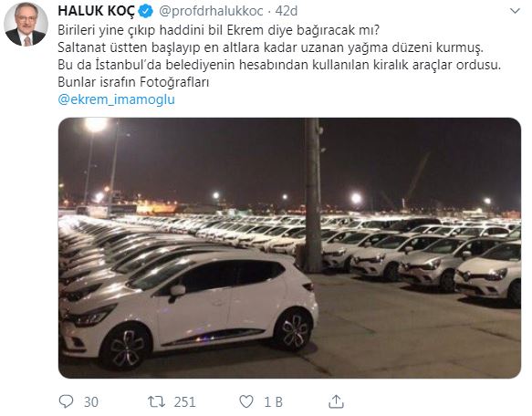Click the line starting "Bu da İstanbul'da"
Image resolution: width=532 pixels, height=416 pixels.
click(x=279, y=65)
